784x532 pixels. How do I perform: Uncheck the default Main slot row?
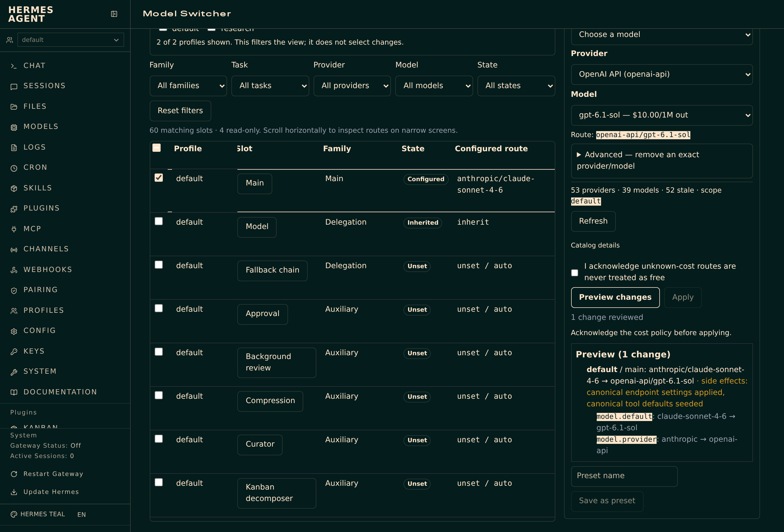point(158,178)
